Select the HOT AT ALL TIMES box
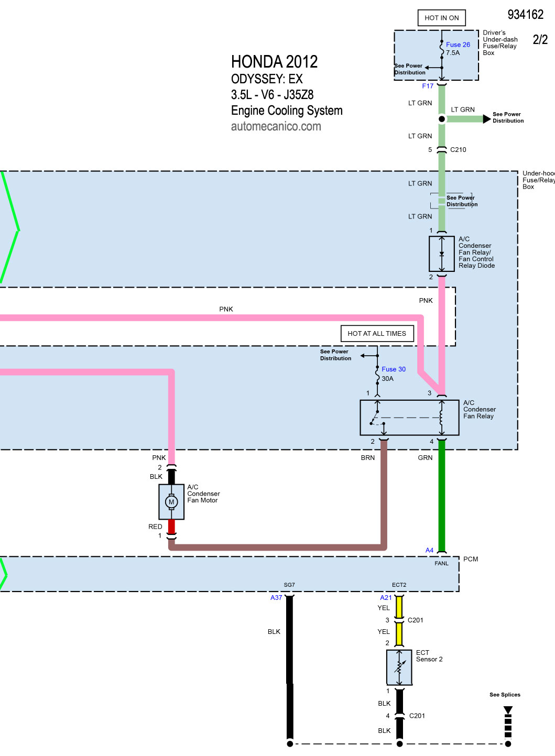 tap(377, 333)
